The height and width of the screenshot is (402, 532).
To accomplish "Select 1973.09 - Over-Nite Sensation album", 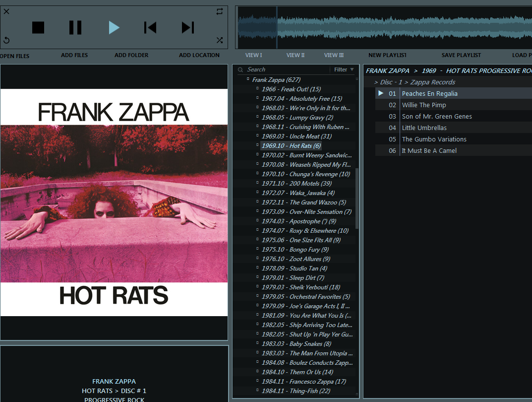I will tap(306, 212).
